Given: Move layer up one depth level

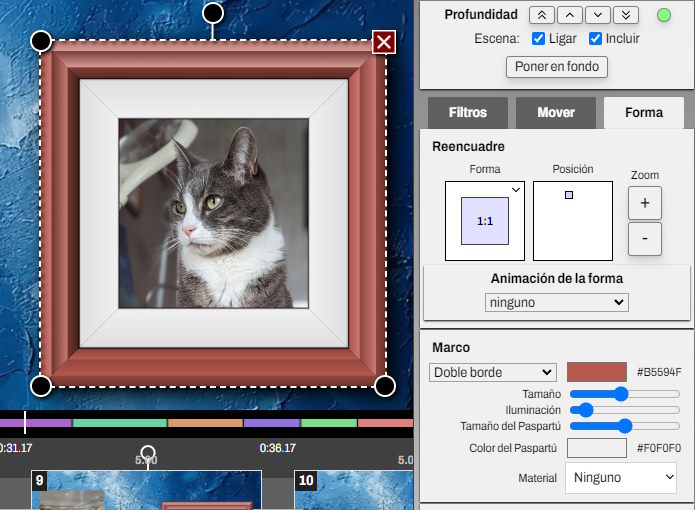Looking at the screenshot, I should [569, 15].
